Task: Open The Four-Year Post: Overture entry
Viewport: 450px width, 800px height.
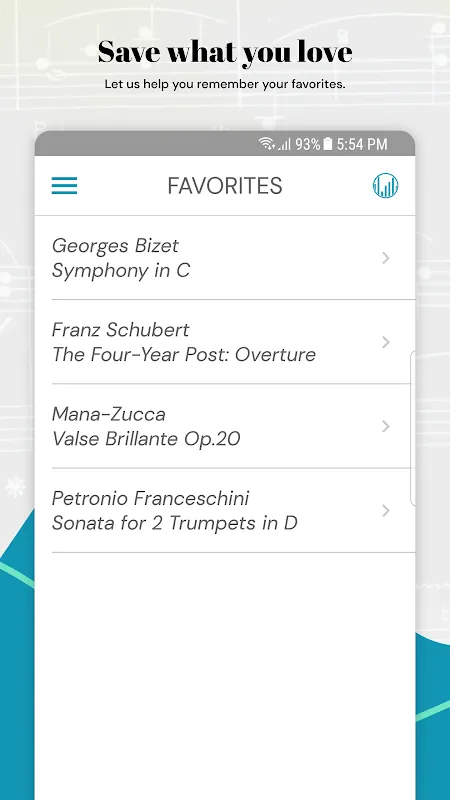Action: (x=184, y=355)
